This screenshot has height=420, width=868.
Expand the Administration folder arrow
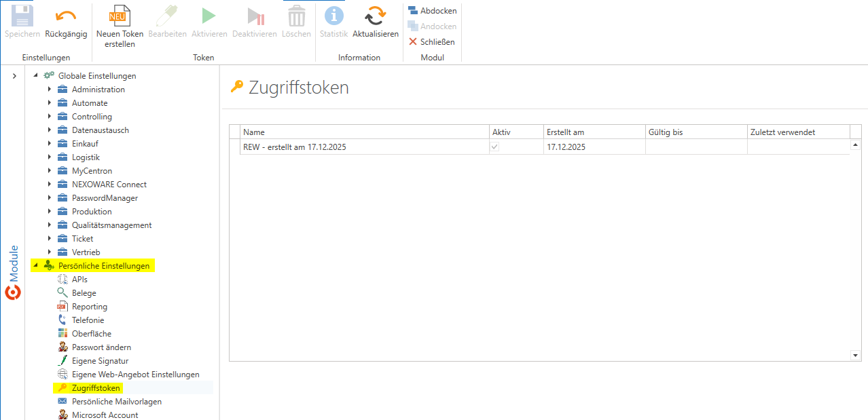coord(50,90)
